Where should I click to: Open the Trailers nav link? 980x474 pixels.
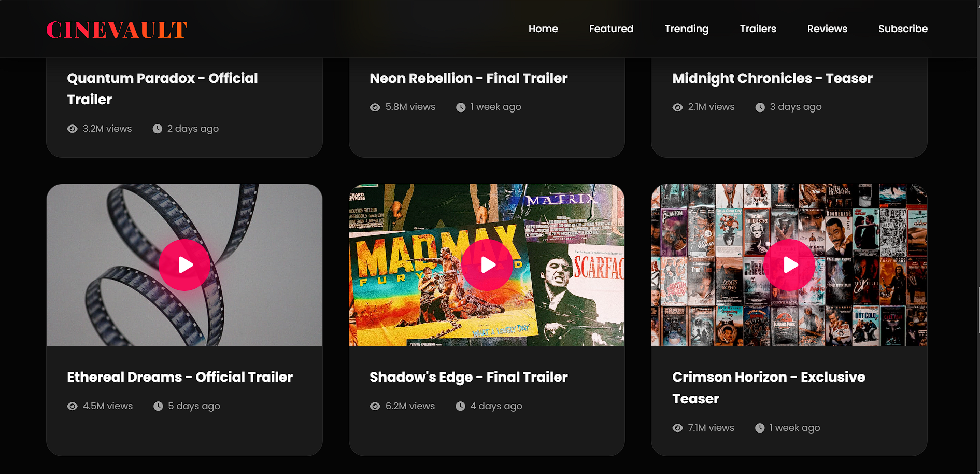[x=758, y=29]
